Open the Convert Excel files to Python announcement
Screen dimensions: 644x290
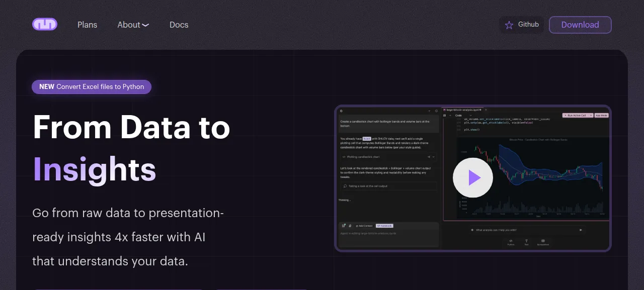(x=92, y=86)
